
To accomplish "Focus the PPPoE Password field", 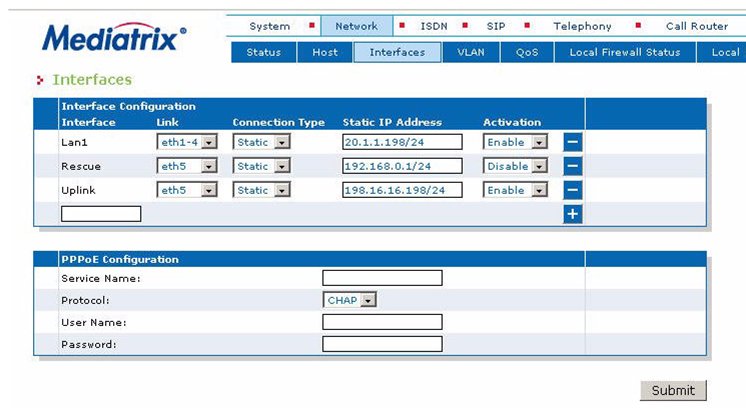I will 382,344.
